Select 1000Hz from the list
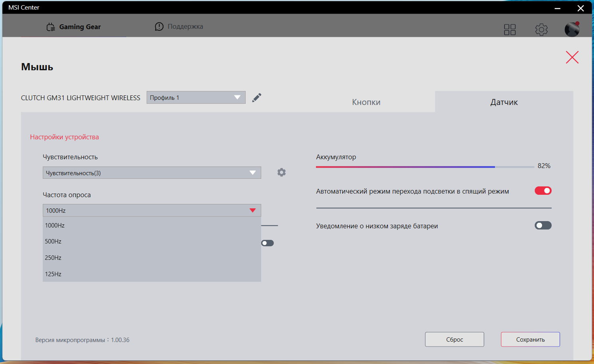The width and height of the screenshot is (594, 364). [x=152, y=226]
